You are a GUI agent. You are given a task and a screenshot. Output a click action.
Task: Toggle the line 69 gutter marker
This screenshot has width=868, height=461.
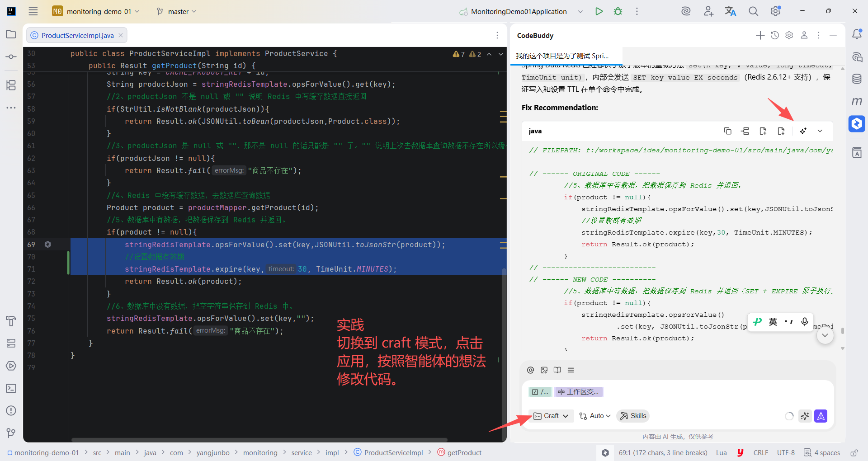pyautogui.click(x=47, y=245)
